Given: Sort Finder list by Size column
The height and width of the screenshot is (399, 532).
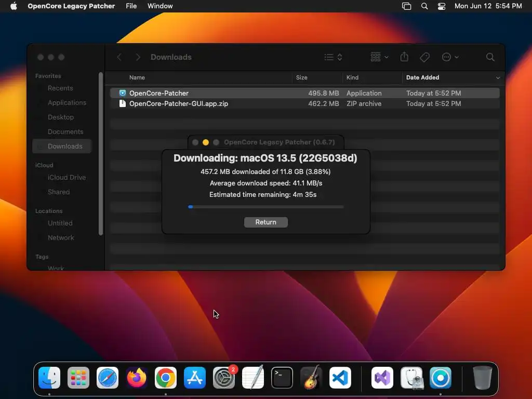Looking at the screenshot, I should click(302, 77).
